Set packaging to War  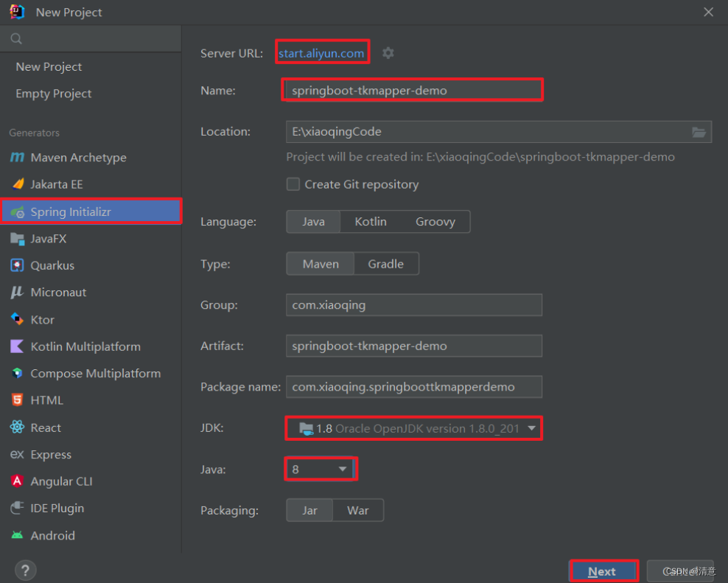[x=358, y=510]
